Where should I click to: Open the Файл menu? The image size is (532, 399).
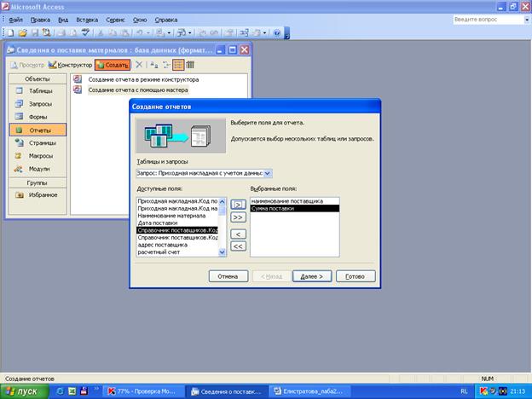point(15,20)
